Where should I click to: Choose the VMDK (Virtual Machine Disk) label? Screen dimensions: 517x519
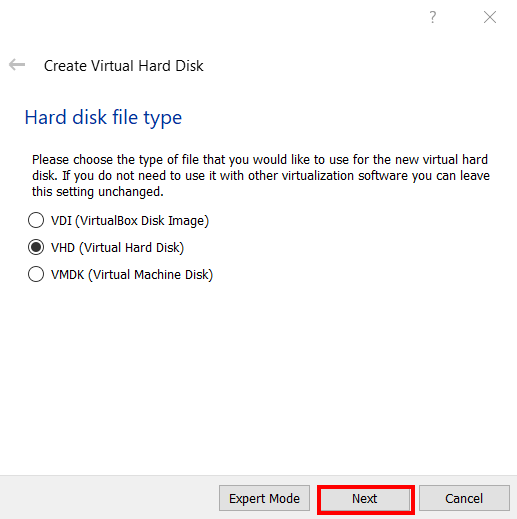coord(132,275)
